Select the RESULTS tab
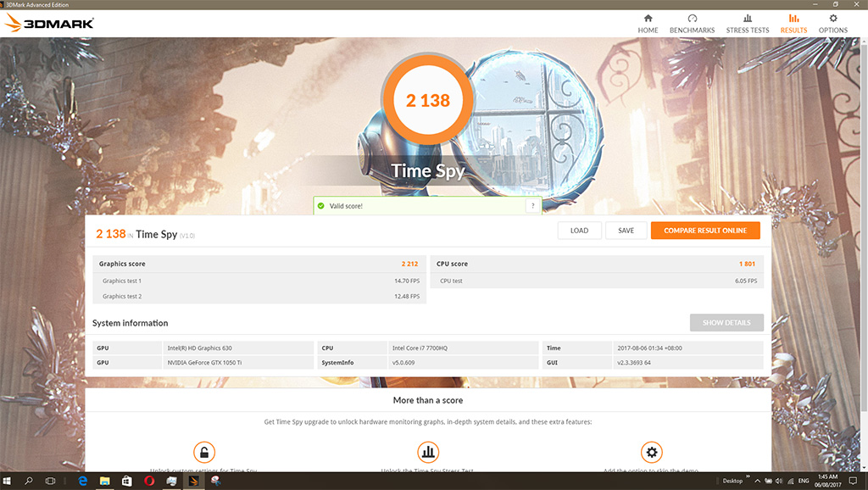 (x=793, y=24)
